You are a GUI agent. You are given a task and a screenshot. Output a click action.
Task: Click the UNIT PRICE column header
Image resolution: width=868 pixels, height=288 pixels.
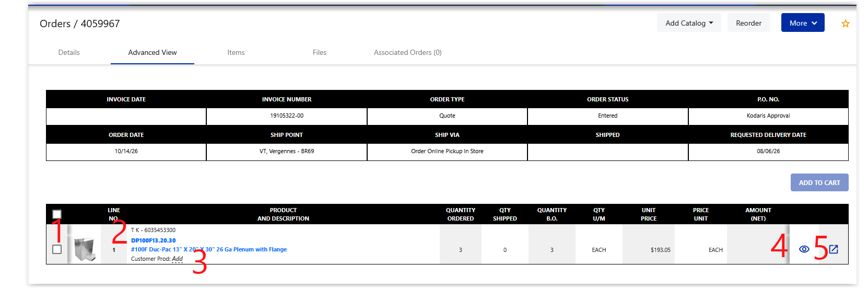point(649,214)
